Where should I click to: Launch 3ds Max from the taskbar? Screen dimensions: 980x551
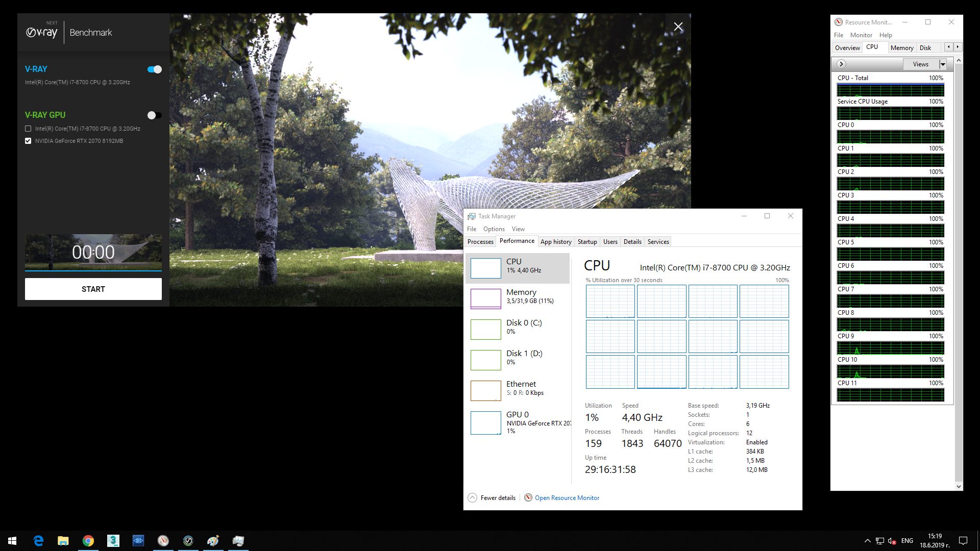[113, 541]
